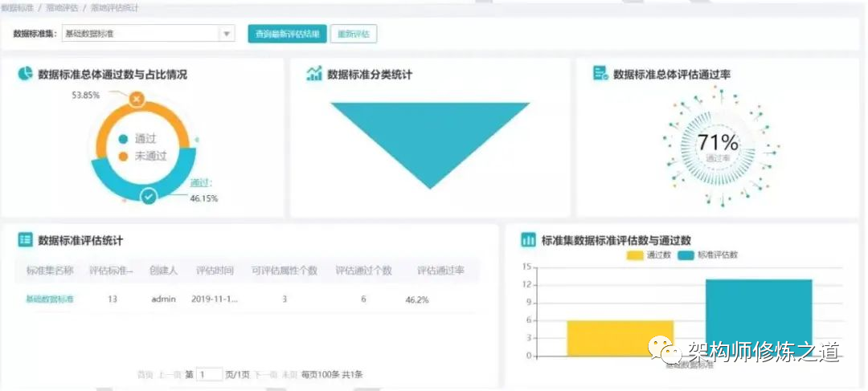The image size is (868, 391).
Task: Click the 46.15% donut label
Action: (203, 198)
